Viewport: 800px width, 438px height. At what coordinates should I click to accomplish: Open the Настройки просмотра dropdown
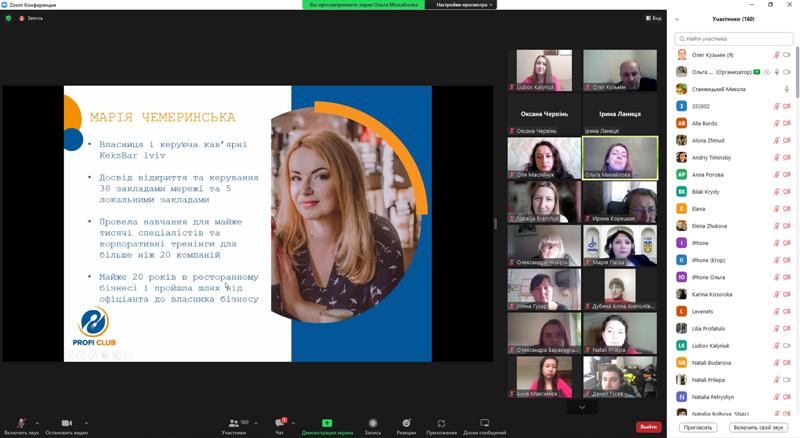pos(464,5)
